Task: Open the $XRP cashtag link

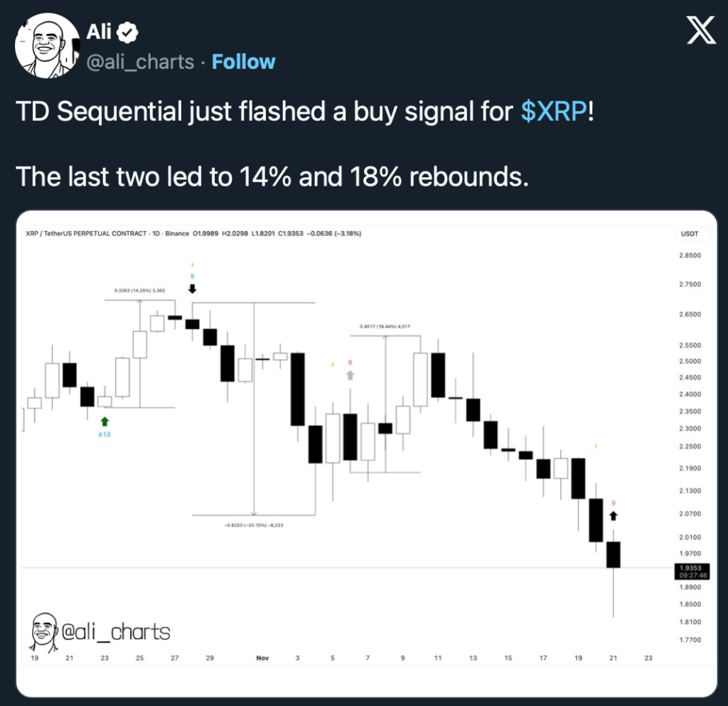Action: [x=554, y=112]
